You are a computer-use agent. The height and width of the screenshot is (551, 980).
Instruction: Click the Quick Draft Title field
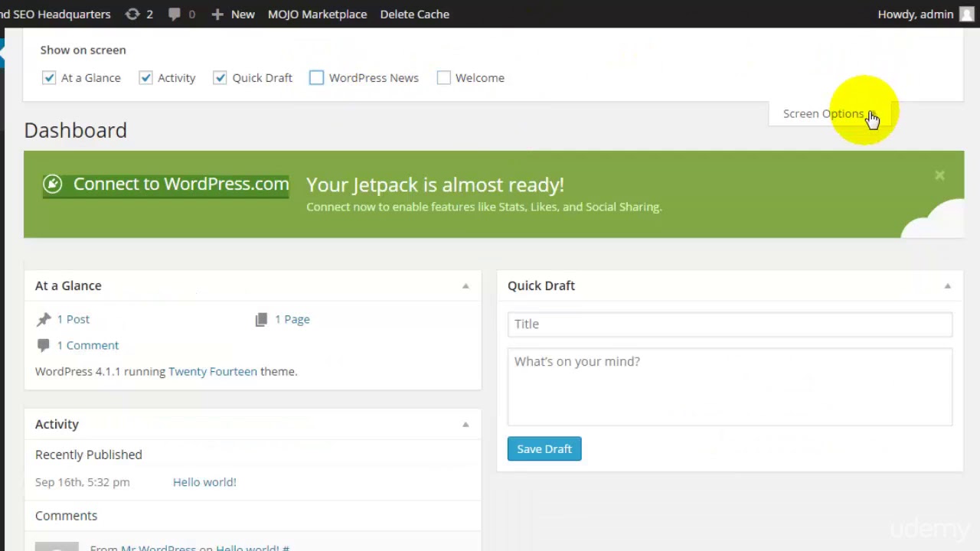730,324
